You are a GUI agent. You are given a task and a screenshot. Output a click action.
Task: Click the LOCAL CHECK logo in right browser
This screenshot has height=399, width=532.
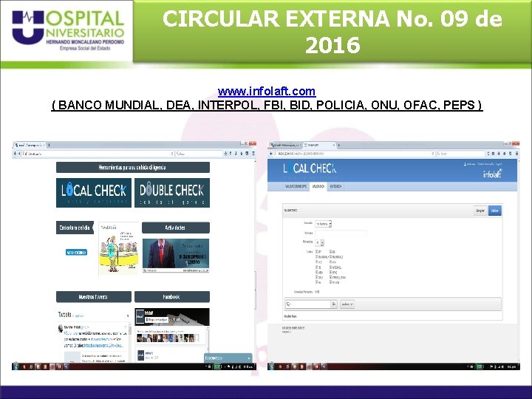[310, 168]
